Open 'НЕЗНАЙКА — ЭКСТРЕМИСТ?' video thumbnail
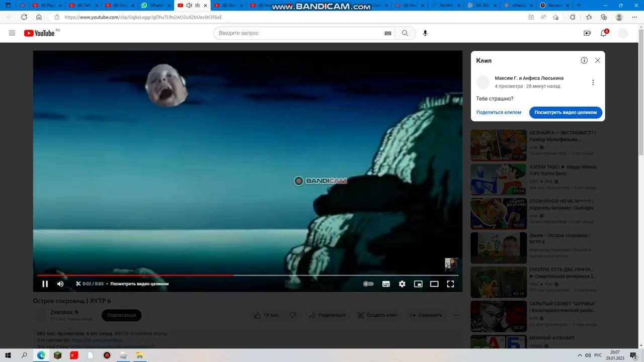The height and width of the screenshot is (362, 644). [x=499, y=145]
